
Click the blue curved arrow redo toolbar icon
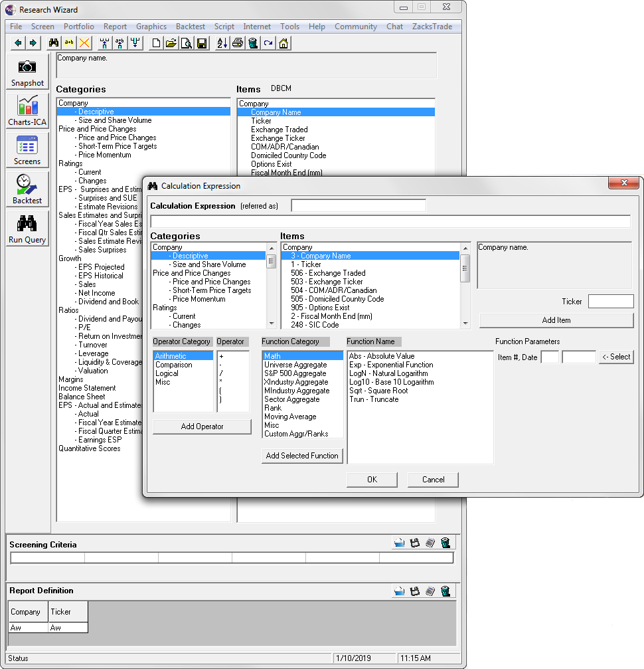point(268,43)
